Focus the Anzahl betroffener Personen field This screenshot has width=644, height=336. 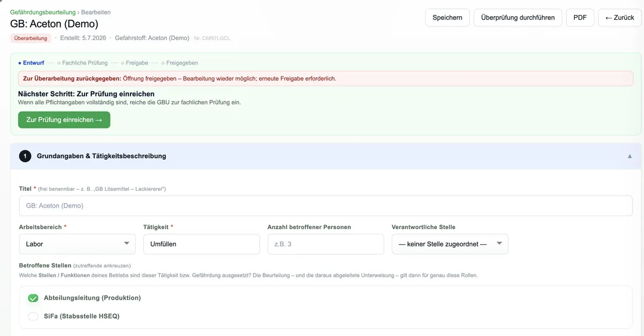326,244
